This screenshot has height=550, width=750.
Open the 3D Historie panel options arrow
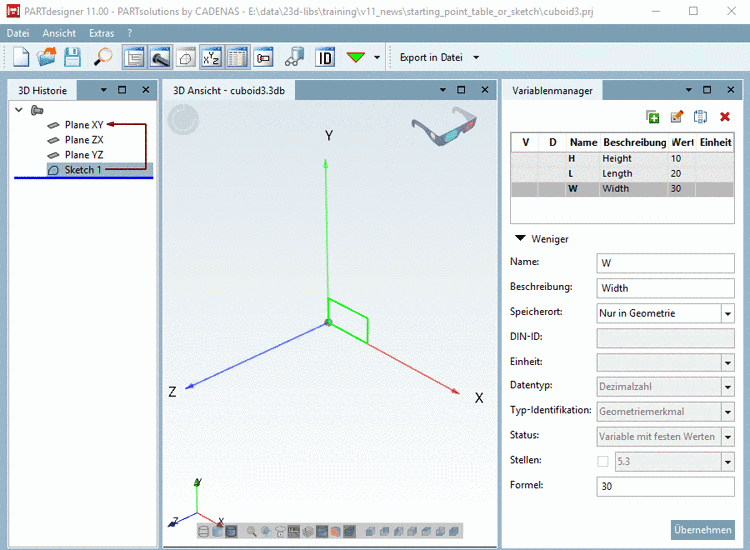coord(103,90)
